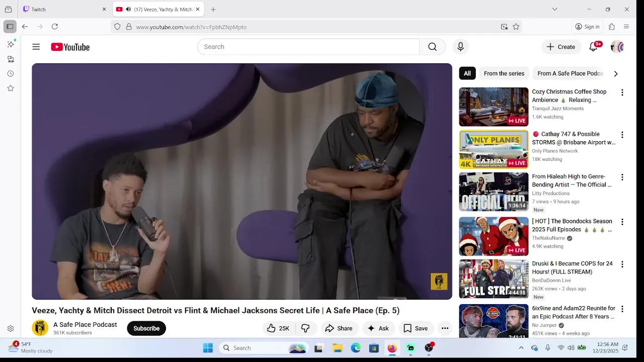
Task: Click the taskbar Search box
Action: (x=264, y=348)
